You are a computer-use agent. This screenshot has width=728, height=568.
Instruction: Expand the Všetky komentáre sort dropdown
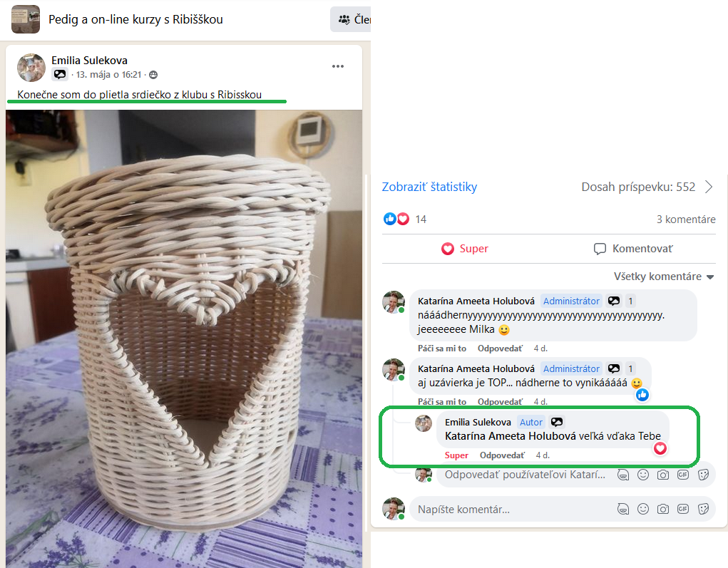click(x=664, y=277)
